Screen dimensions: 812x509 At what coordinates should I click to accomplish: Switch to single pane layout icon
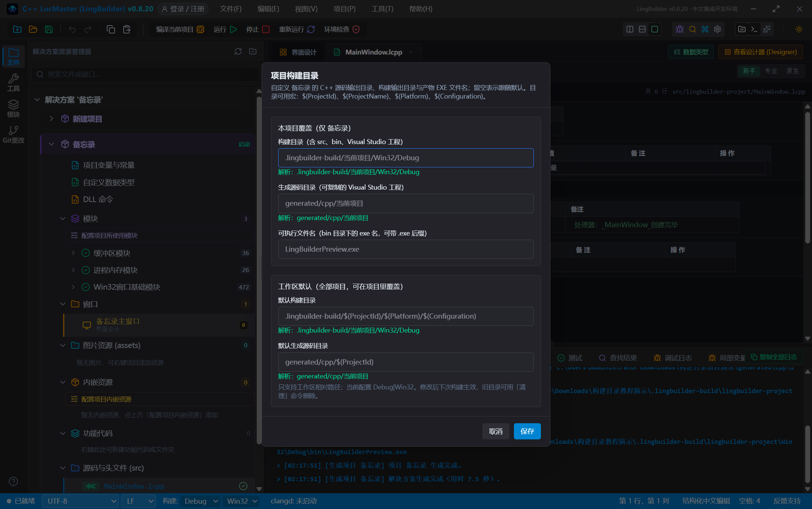(x=654, y=29)
